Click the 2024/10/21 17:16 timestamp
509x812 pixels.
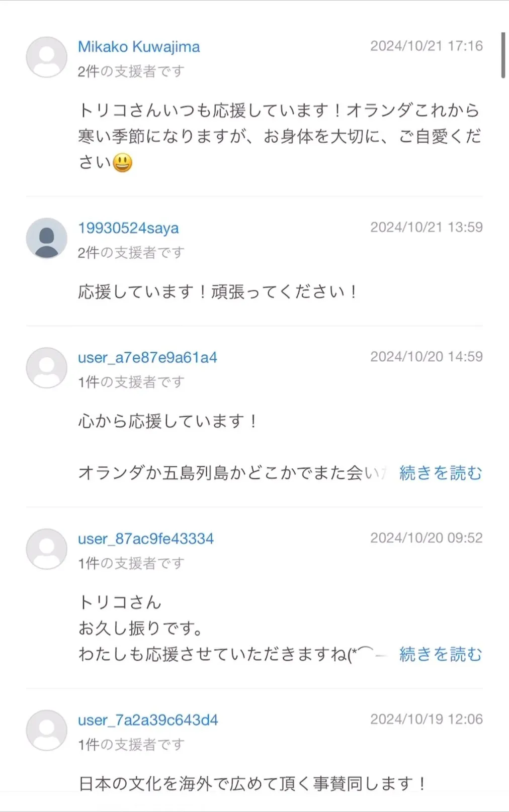point(427,46)
